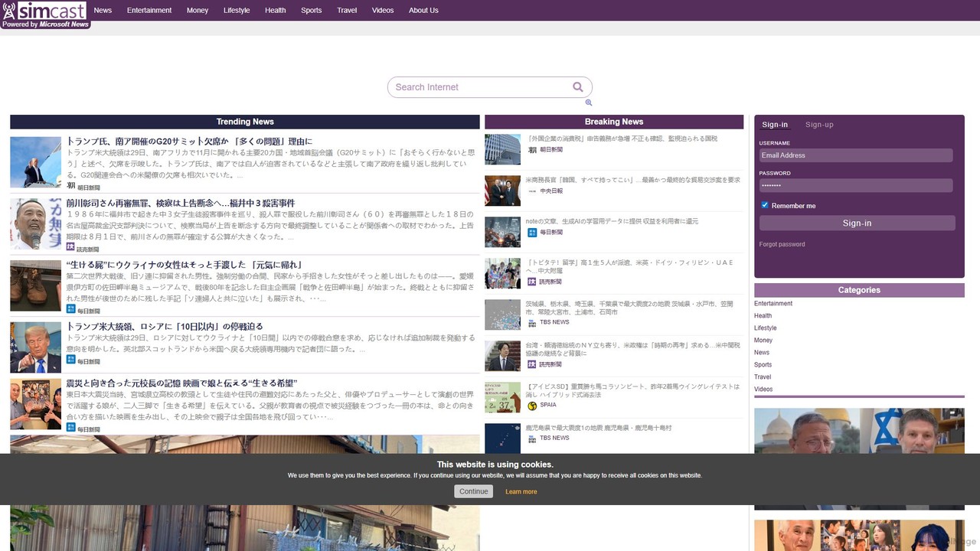Click the 中央日報 source icon in Breaking News
This screenshot has height=551, width=980.
(533, 191)
